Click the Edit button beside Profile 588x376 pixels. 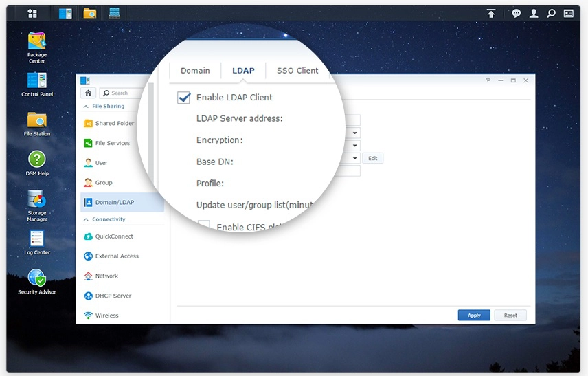click(x=373, y=158)
